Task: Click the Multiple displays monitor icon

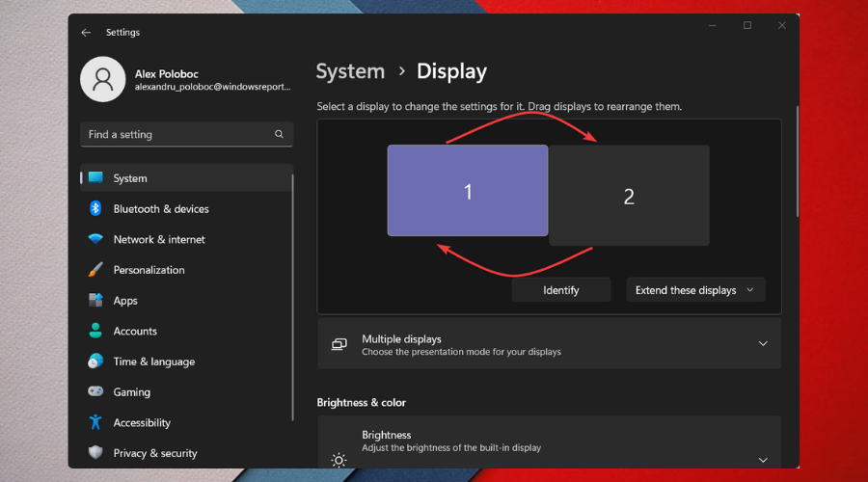Action: (x=339, y=344)
